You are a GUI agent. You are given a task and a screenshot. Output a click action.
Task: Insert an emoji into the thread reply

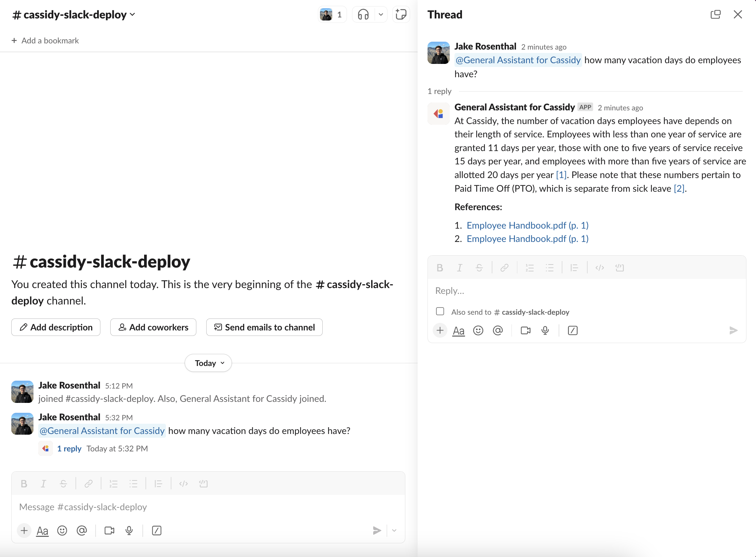point(478,330)
